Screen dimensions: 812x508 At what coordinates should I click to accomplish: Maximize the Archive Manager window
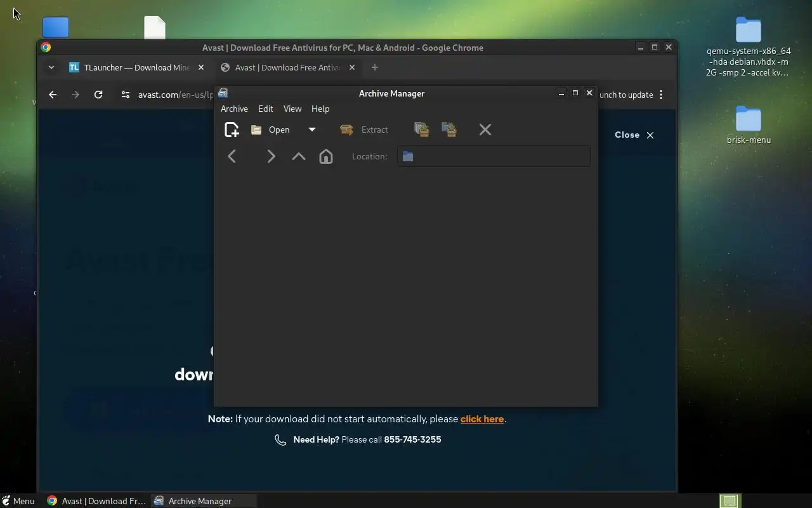pos(575,93)
